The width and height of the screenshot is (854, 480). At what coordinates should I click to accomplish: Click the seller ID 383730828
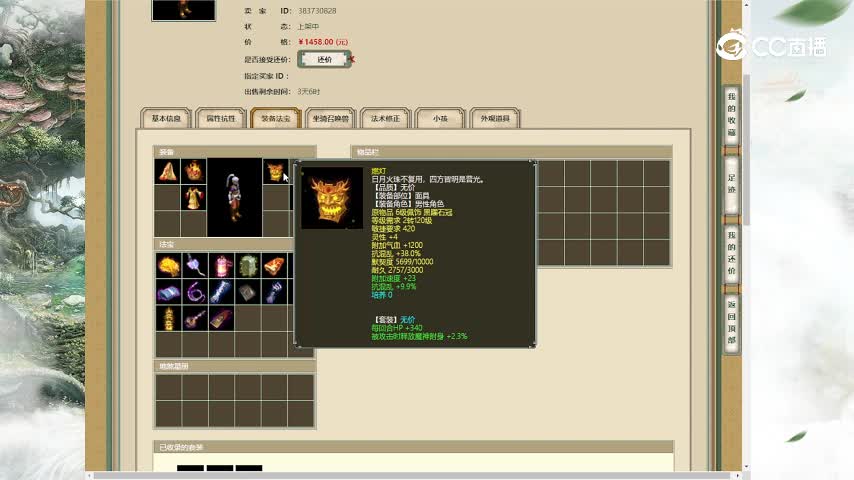tap(317, 11)
